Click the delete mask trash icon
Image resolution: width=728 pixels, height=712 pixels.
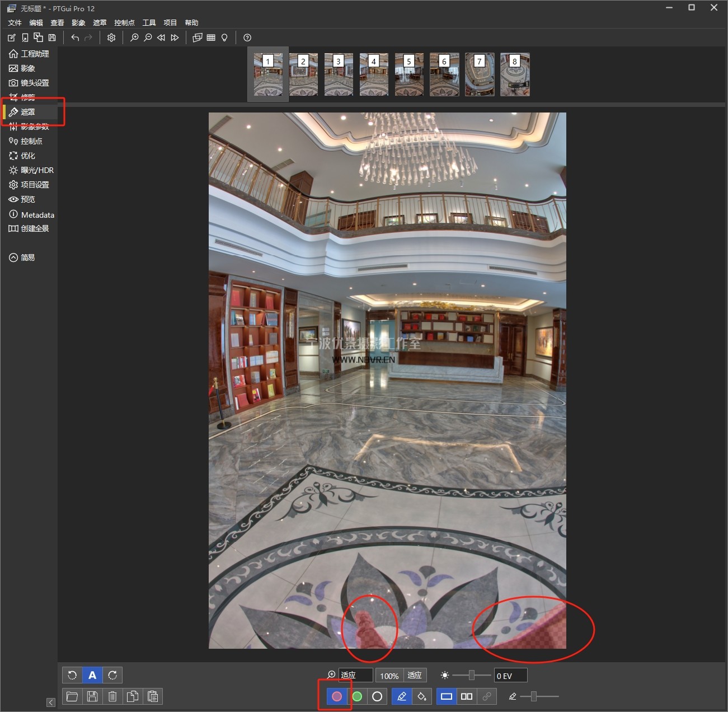[x=112, y=696]
